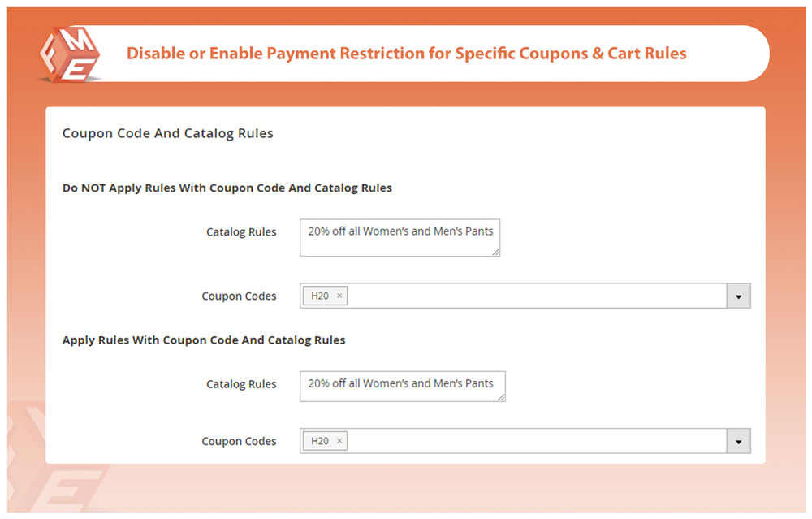The height and width of the screenshot is (519, 812).
Task: Remove H20 tag under Do NOT Apply section
Action: click(x=339, y=296)
